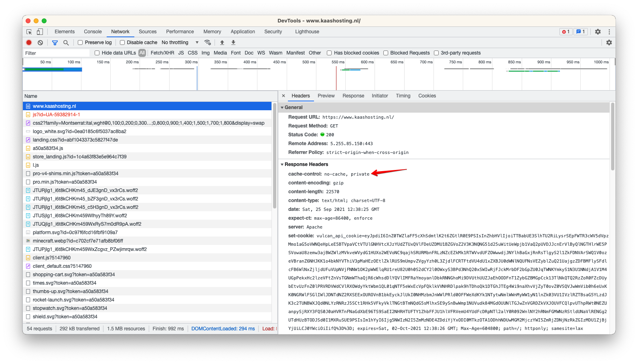Open the Timing tab in request details
The height and width of the screenshot is (364, 638).
(403, 96)
